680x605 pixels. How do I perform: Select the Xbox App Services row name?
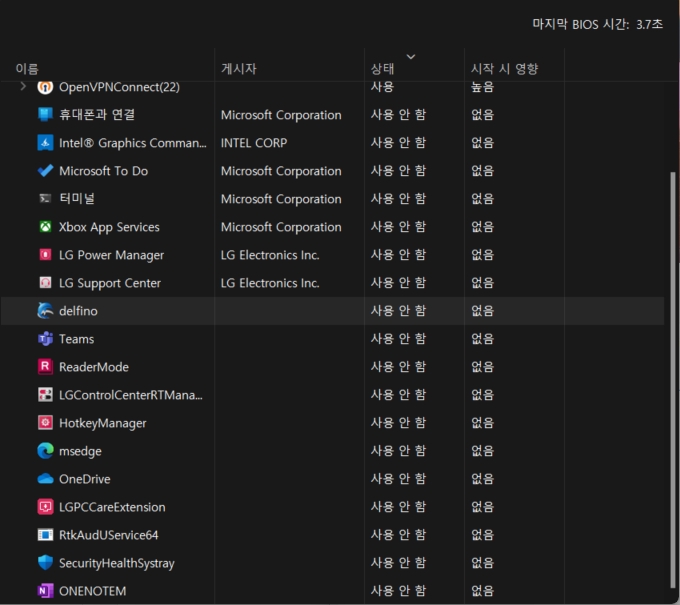[x=109, y=227]
